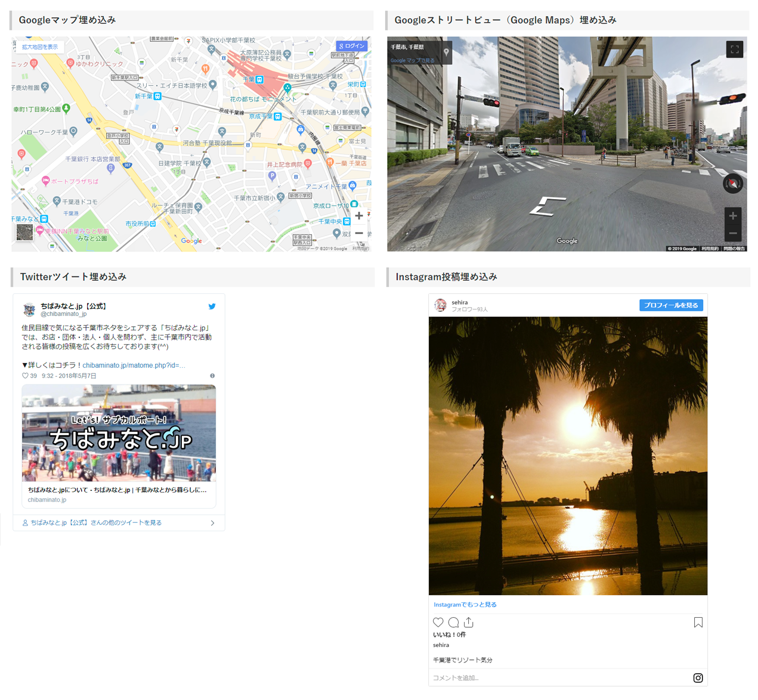Click the 井上記念病院 hospital marker
This screenshot has height=700, width=758.
pyautogui.click(x=308, y=163)
